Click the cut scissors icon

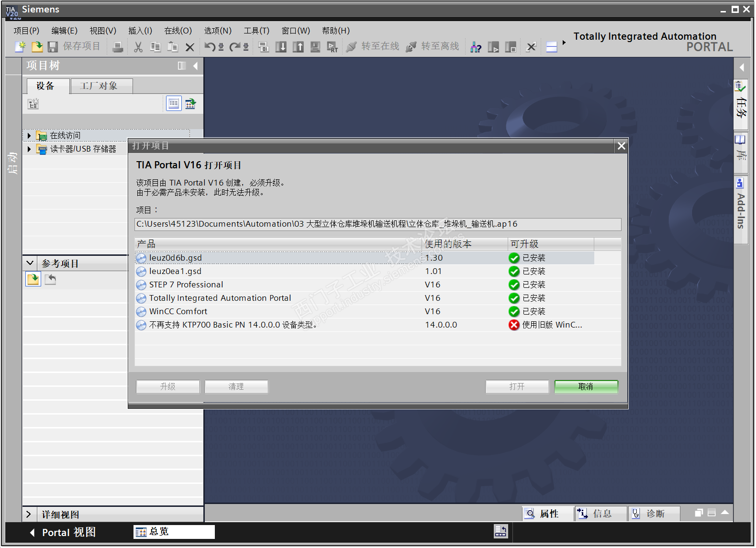point(138,47)
